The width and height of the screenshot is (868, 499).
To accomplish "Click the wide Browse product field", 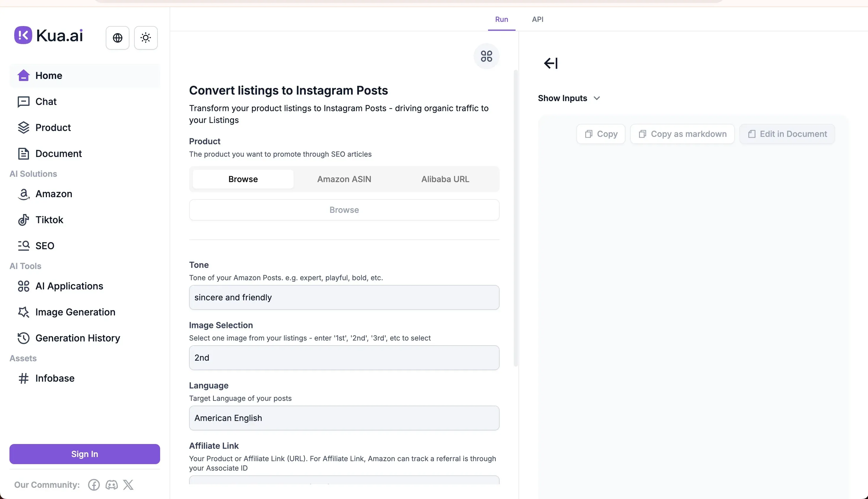I will [344, 210].
